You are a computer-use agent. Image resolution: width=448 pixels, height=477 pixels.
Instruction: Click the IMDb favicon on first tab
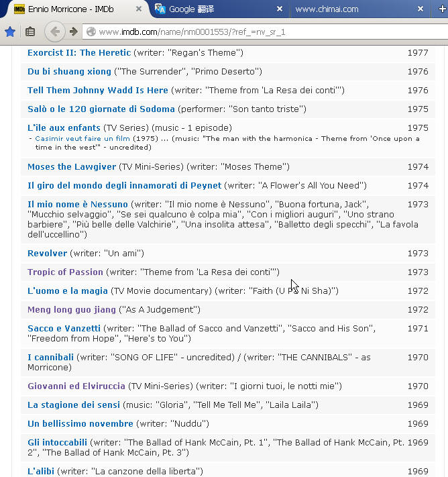click(x=19, y=9)
